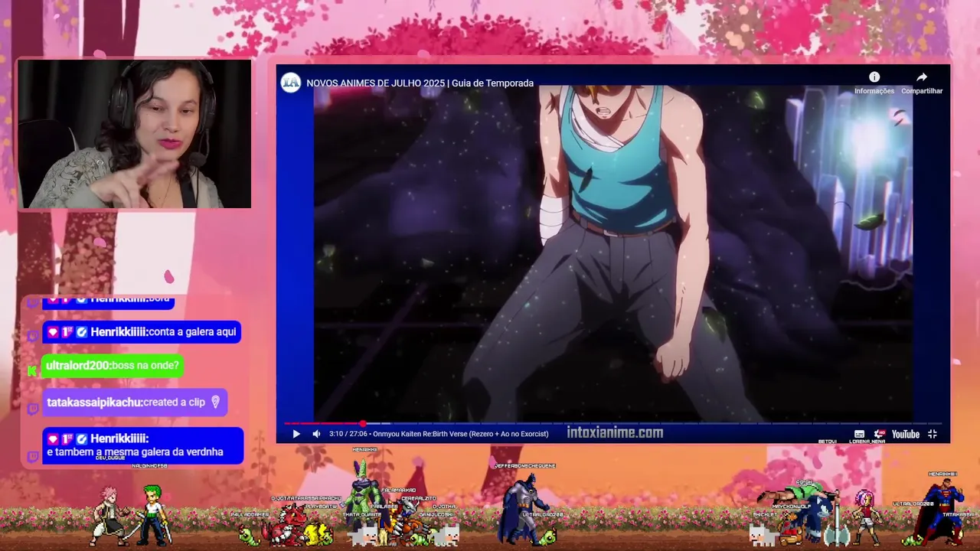Mute the video with the speaker icon
The width and height of the screenshot is (980, 551).
click(x=316, y=434)
